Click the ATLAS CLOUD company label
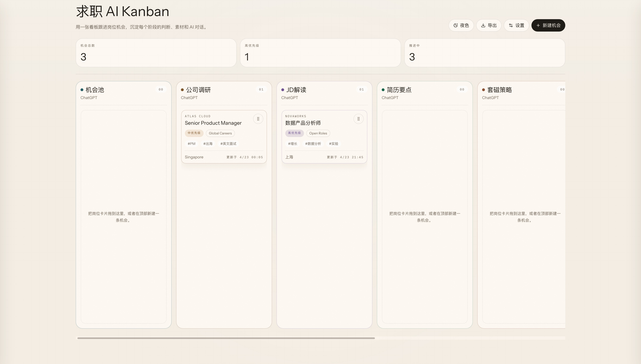This screenshot has width=641, height=364. (198, 116)
